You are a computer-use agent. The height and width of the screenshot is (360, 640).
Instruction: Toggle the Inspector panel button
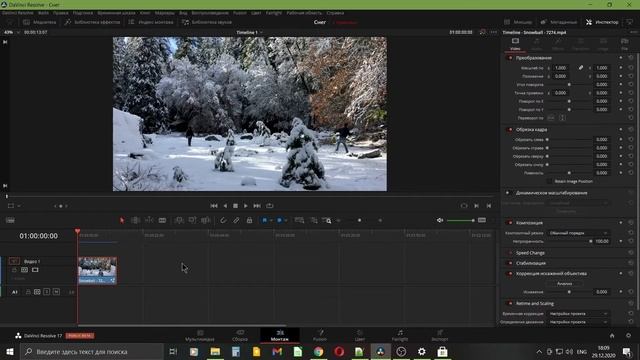click(x=602, y=22)
